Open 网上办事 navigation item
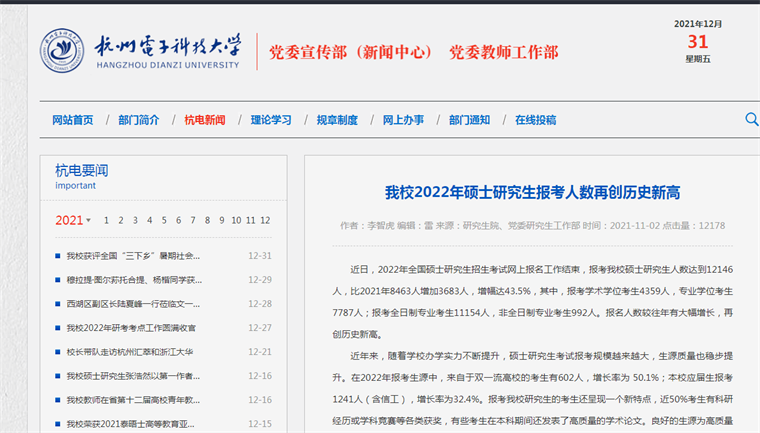Viewport: 760px width, 433px height. click(403, 120)
